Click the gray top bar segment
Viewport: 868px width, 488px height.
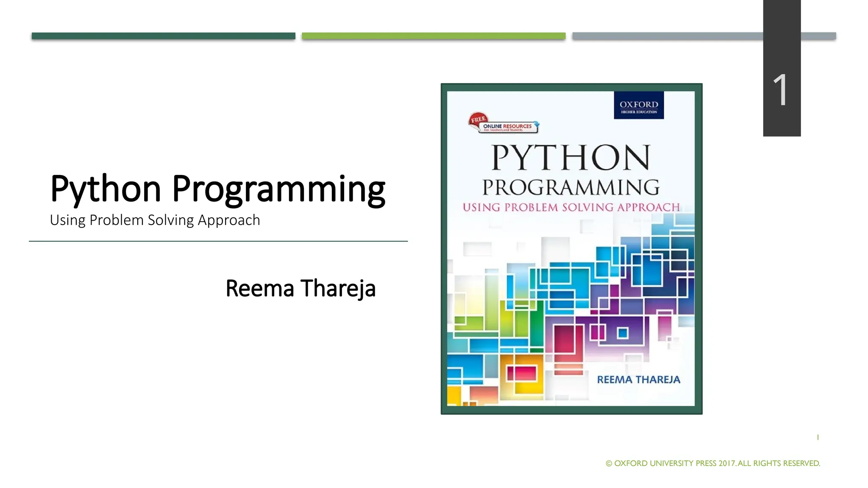[x=667, y=36]
